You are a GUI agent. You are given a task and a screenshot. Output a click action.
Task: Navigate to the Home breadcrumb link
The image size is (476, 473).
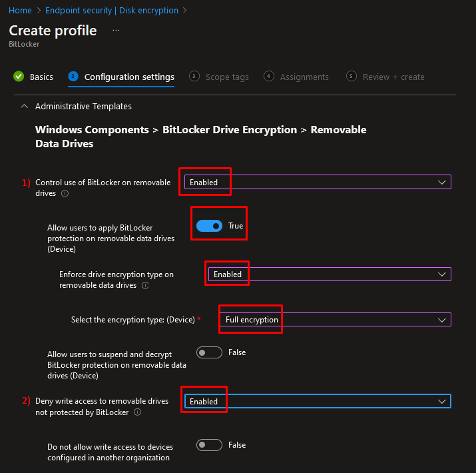coord(20,11)
